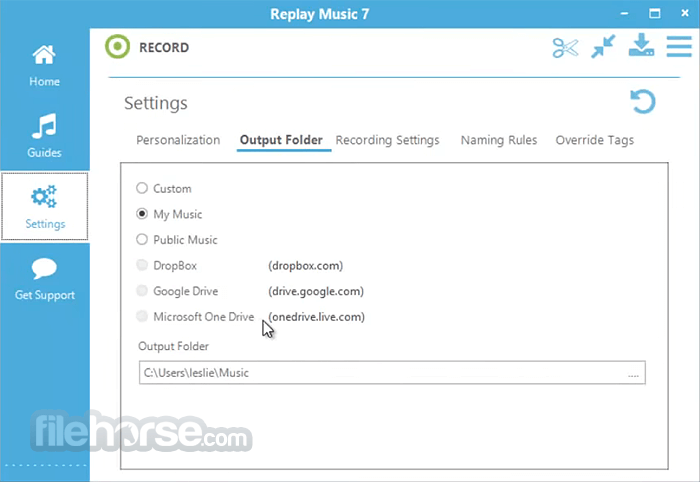Close the Replay Music 7 window
This screenshot has width=700, height=482.
tap(685, 13)
